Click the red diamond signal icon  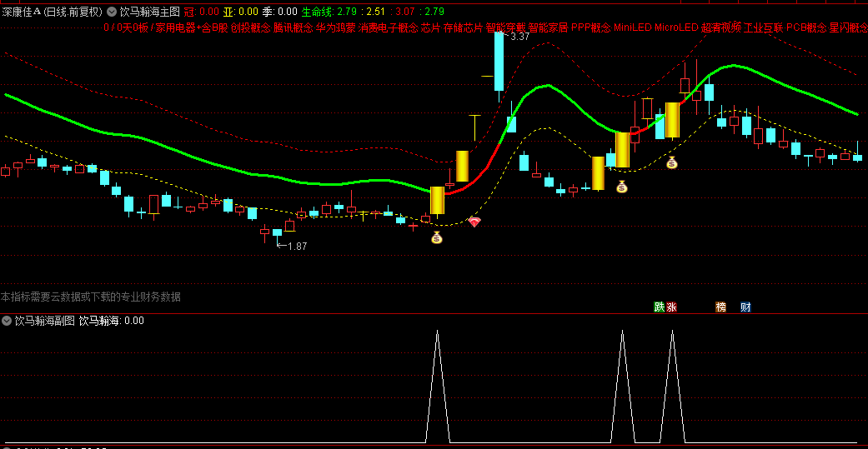[474, 222]
